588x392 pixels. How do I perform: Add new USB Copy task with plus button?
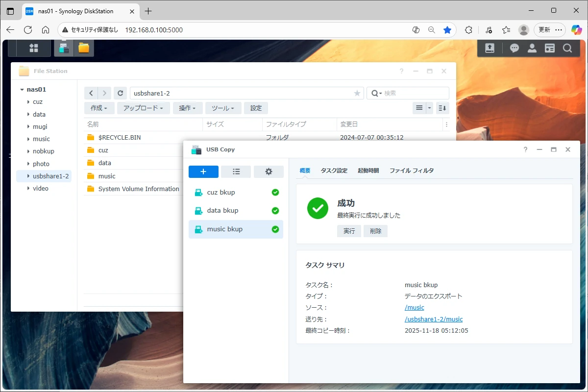[203, 171]
